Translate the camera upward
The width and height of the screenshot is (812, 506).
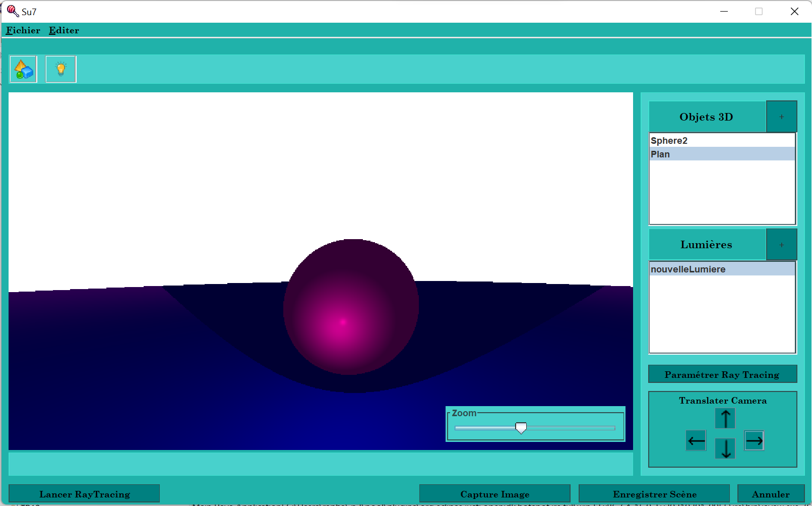pyautogui.click(x=725, y=418)
